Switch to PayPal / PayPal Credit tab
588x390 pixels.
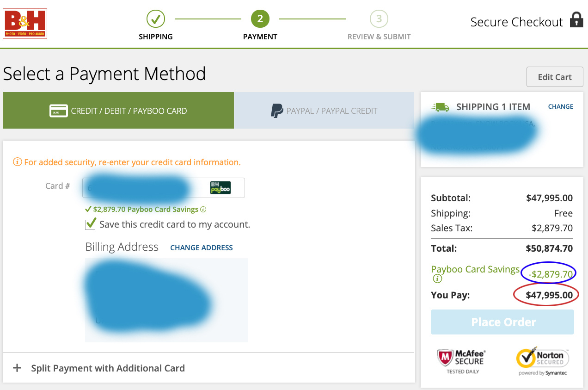click(324, 111)
